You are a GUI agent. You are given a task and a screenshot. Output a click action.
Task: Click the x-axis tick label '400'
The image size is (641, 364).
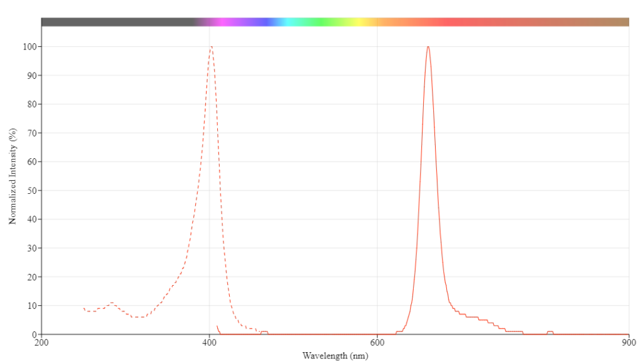pyautogui.click(x=209, y=343)
